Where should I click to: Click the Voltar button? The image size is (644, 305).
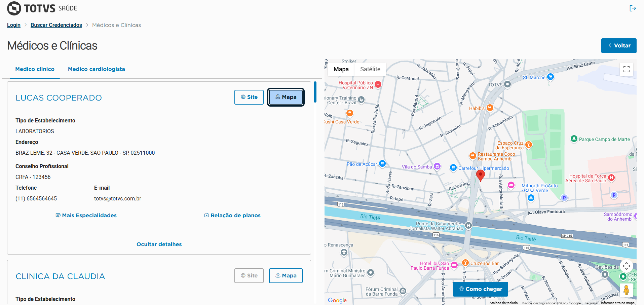619,46
